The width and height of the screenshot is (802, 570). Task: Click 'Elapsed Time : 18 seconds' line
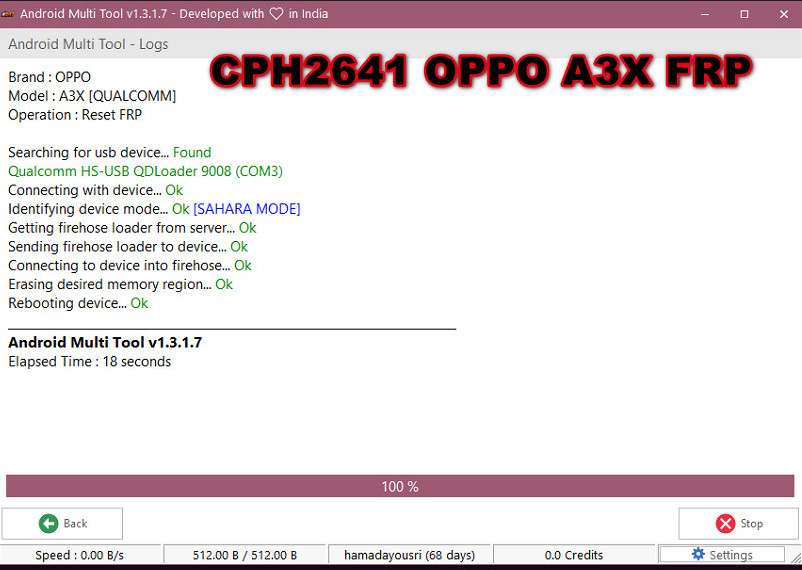pyautogui.click(x=90, y=361)
